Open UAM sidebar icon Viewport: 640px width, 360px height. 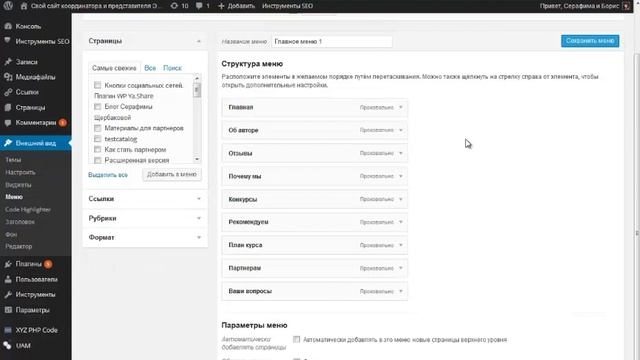(8, 345)
